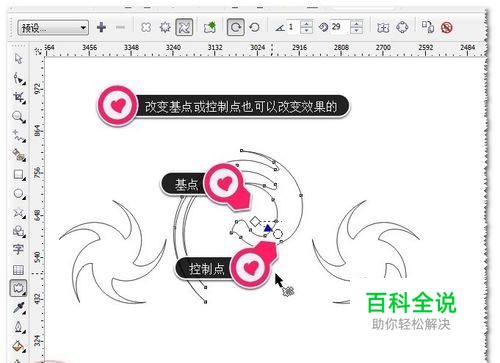Screen dimensions: 500x363
Task: Select the Outline Pen tool
Action: coord(19,327)
